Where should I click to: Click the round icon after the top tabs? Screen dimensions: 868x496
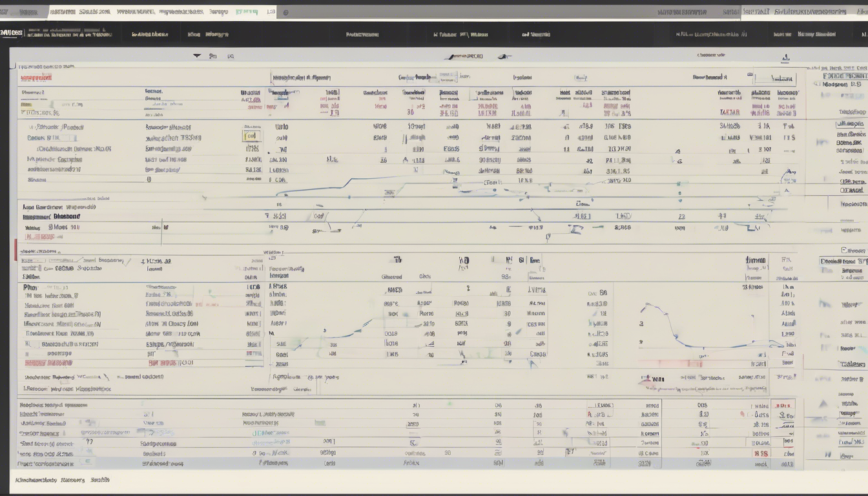pyautogui.click(x=285, y=12)
